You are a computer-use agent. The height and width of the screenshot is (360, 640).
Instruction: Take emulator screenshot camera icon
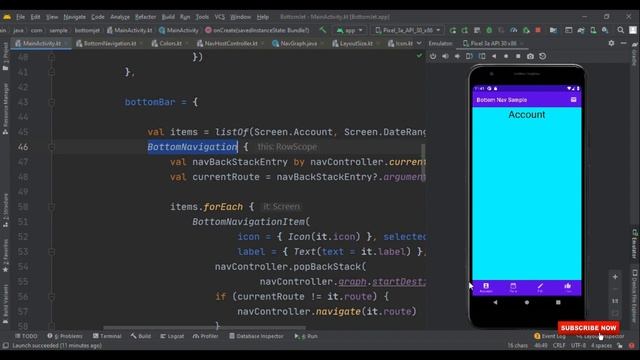coord(530,56)
